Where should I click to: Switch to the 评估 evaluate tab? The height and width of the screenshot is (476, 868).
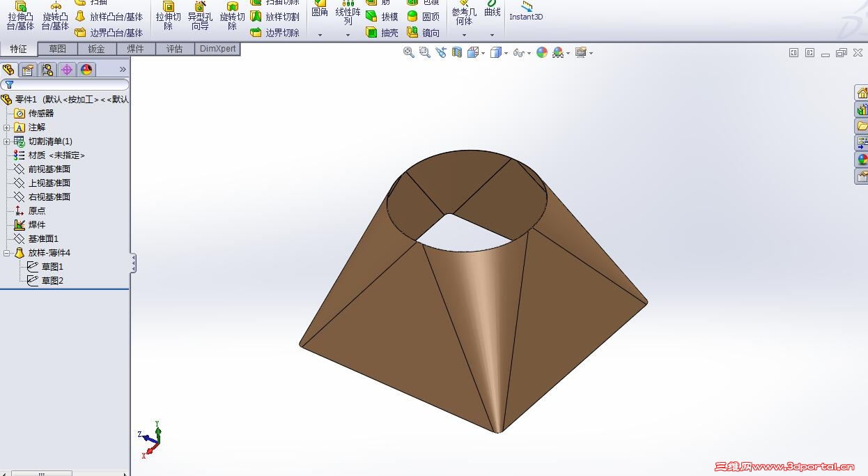coord(174,49)
